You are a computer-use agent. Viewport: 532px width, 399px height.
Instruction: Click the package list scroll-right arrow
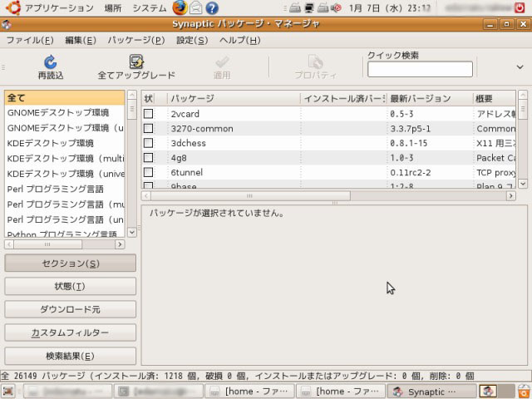tap(511, 196)
